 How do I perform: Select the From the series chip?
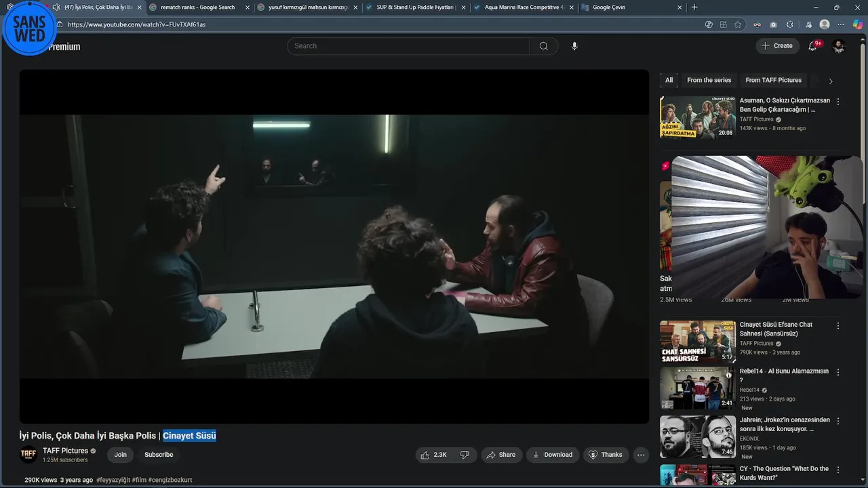pyautogui.click(x=709, y=80)
